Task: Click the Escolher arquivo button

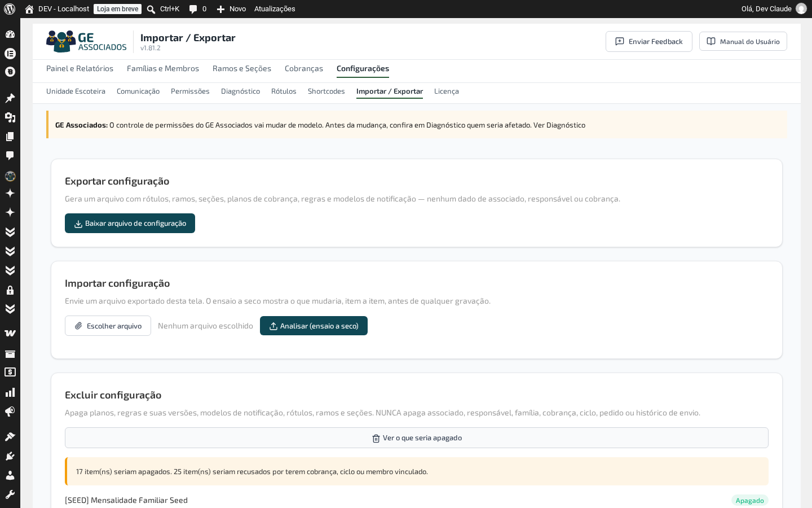Action: pyautogui.click(x=108, y=326)
